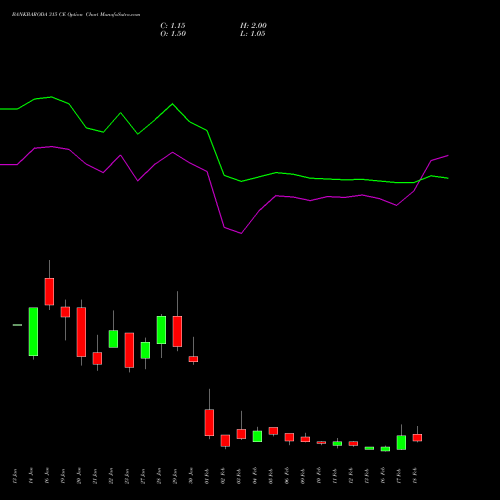Click the '29 Jan' date axis label
The width and height of the screenshot is (500, 500).
tap(175, 476)
